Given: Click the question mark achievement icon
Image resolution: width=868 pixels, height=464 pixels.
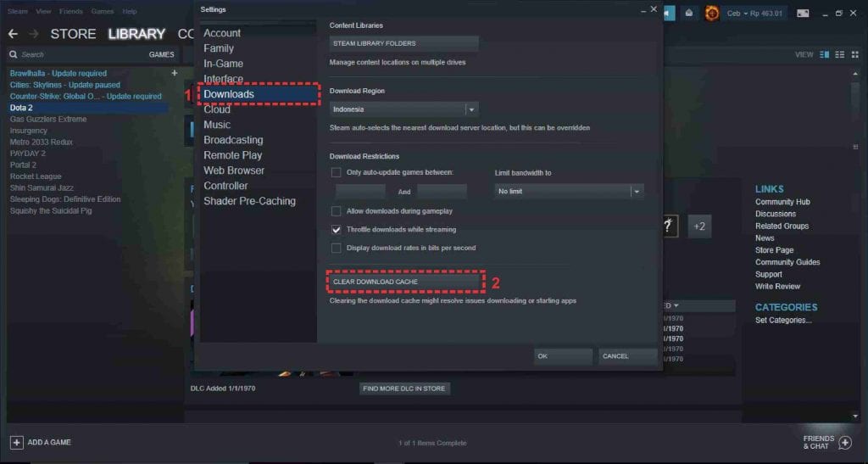Looking at the screenshot, I should [669, 226].
